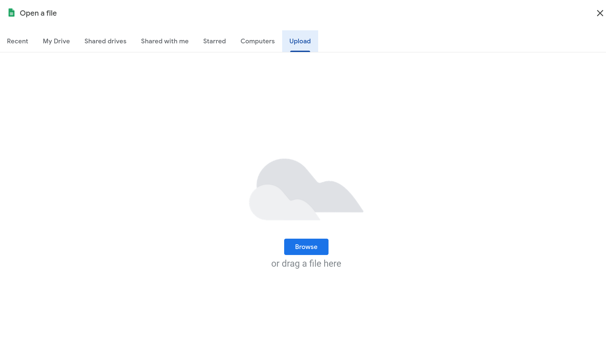Click the word 'Drive' in My Drive

[x=62, y=41]
